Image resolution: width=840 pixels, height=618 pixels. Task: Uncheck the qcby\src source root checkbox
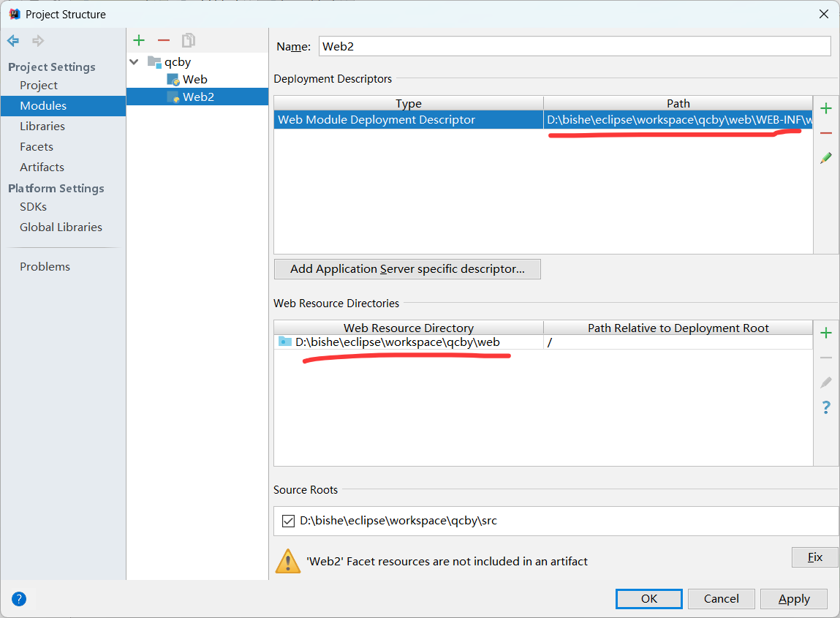tap(288, 521)
